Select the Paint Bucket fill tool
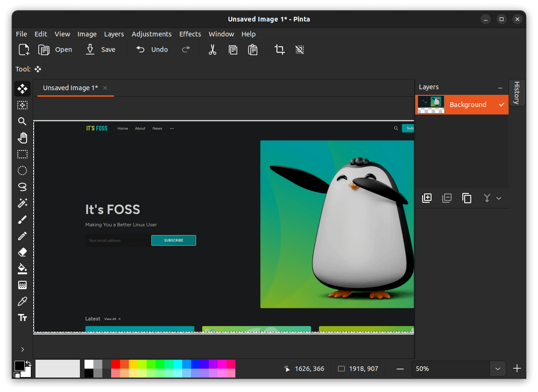The height and width of the screenshot is (392, 538). tap(22, 269)
